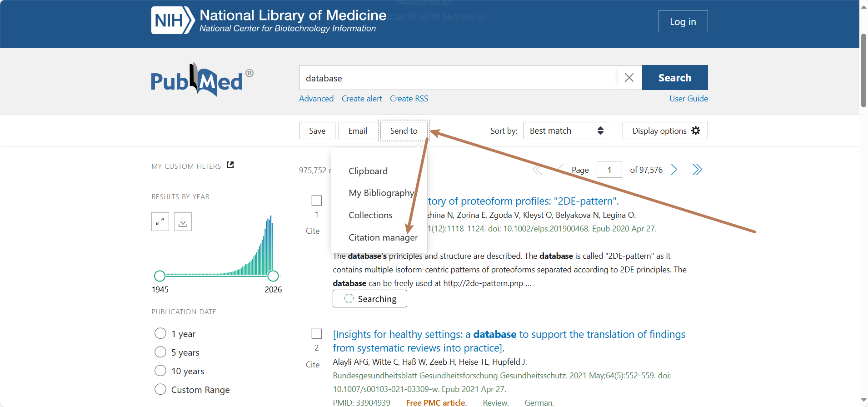Viewport: 868px width, 407px height.
Task: Click the 1945 start year slider handle
Action: coord(160,276)
